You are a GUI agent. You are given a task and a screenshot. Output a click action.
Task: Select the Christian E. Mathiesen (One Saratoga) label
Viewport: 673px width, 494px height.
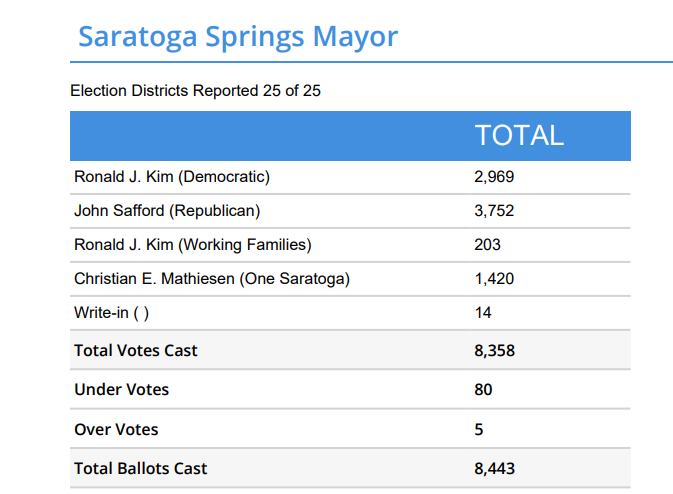pos(212,279)
